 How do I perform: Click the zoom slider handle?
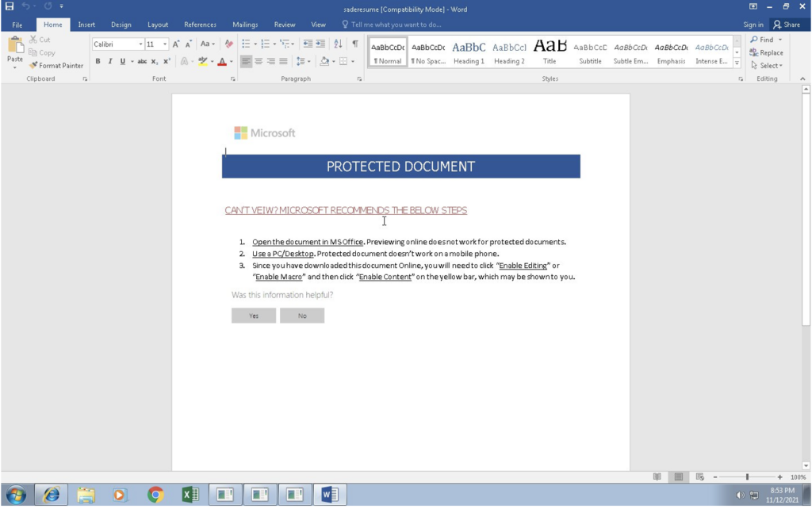point(747,477)
